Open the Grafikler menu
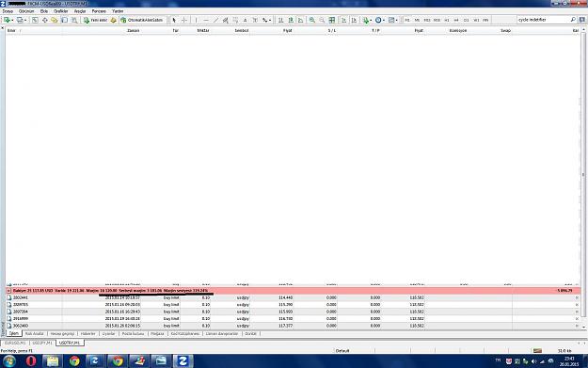 61,11
